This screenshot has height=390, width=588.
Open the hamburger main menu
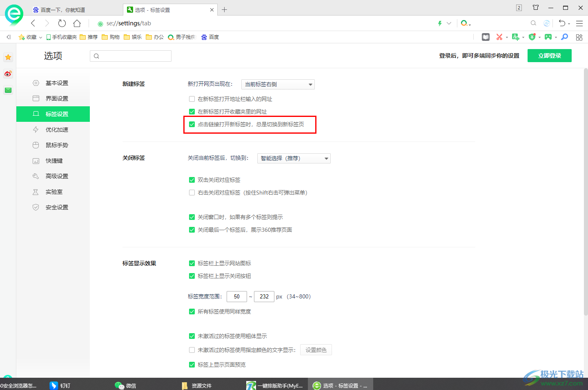point(579,23)
